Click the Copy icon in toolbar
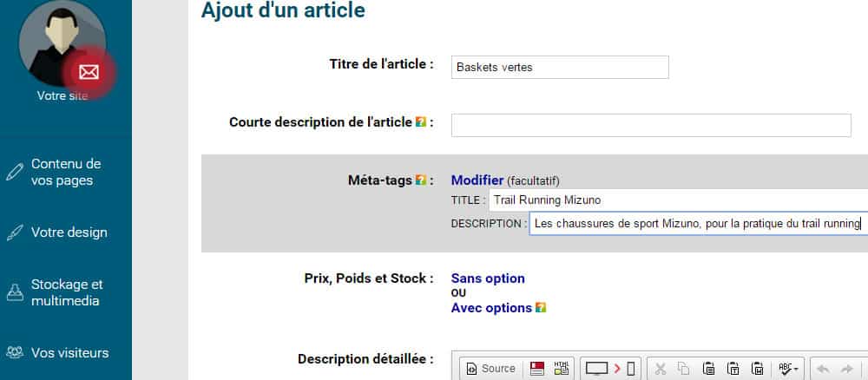This screenshot has height=380, width=868. [x=684, y=369]
